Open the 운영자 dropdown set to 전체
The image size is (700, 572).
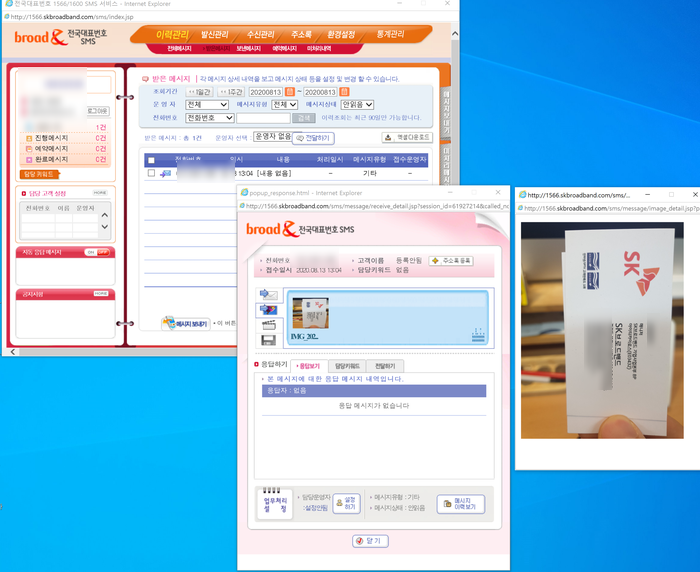click(x=207, y=104)
